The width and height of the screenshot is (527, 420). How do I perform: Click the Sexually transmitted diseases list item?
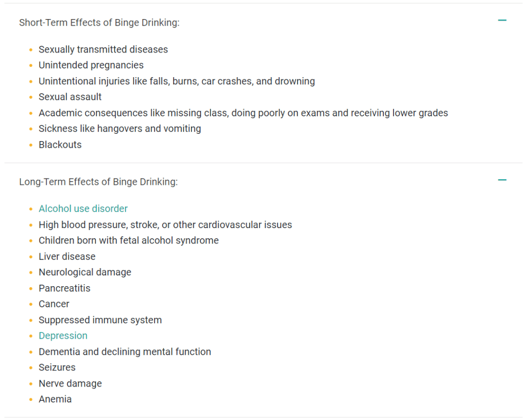click(103, 49)
